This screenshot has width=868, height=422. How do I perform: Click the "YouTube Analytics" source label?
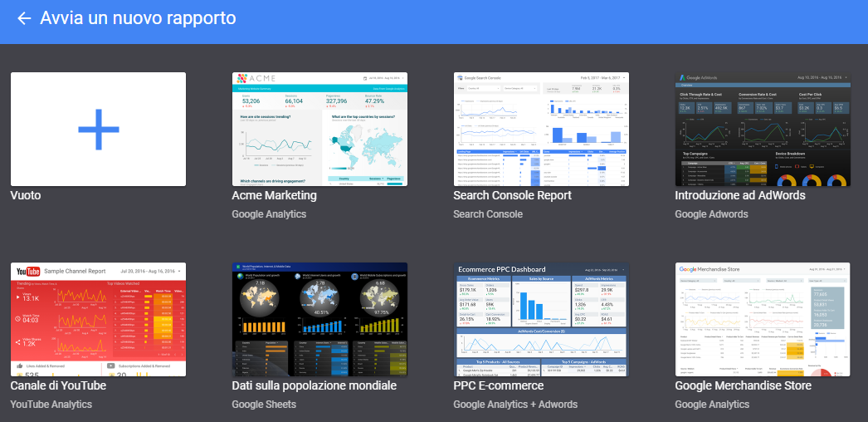(51, 405)
